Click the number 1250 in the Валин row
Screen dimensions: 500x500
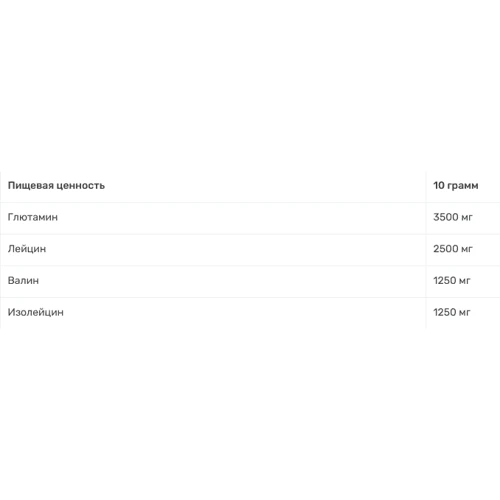pyautogui.click(x=444, y=280)
